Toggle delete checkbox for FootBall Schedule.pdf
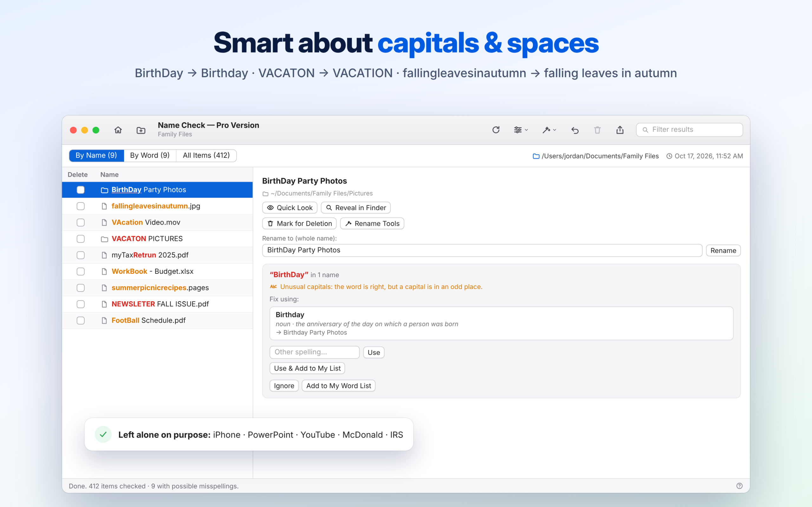 coord(81,321)
